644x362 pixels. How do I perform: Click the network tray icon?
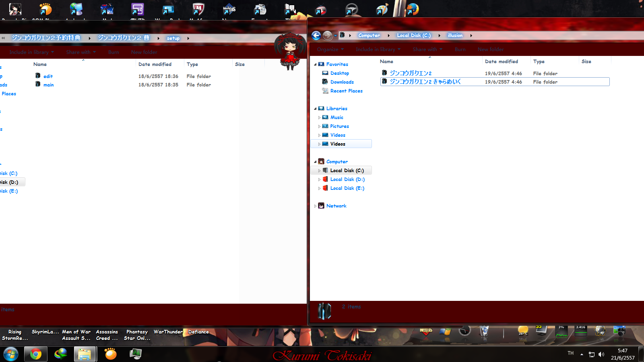[592, 354]
